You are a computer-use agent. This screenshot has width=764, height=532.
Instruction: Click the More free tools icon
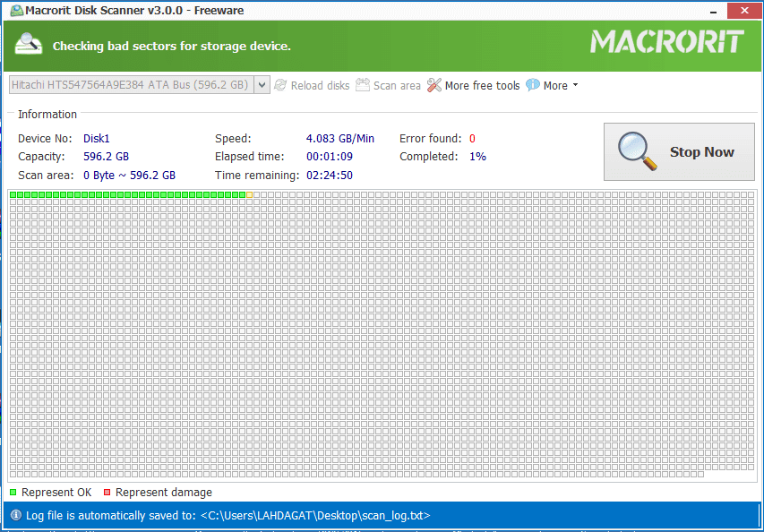(434, 85)
